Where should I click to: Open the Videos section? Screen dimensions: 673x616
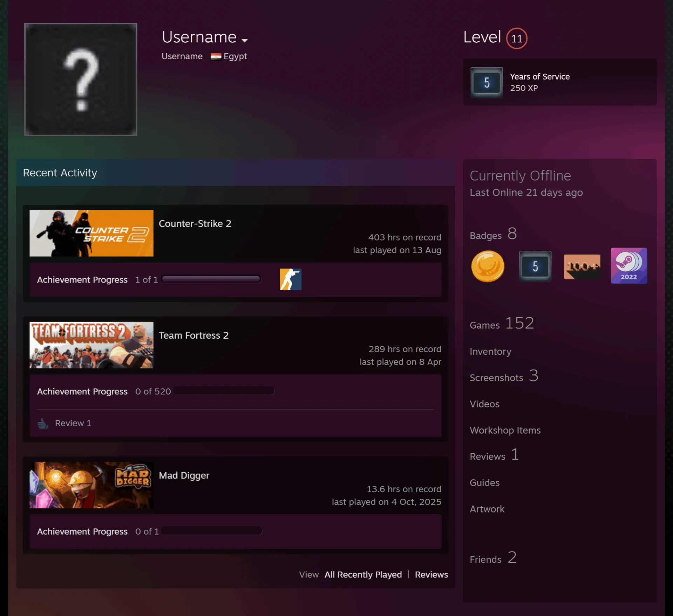click(x=484, y=404)
